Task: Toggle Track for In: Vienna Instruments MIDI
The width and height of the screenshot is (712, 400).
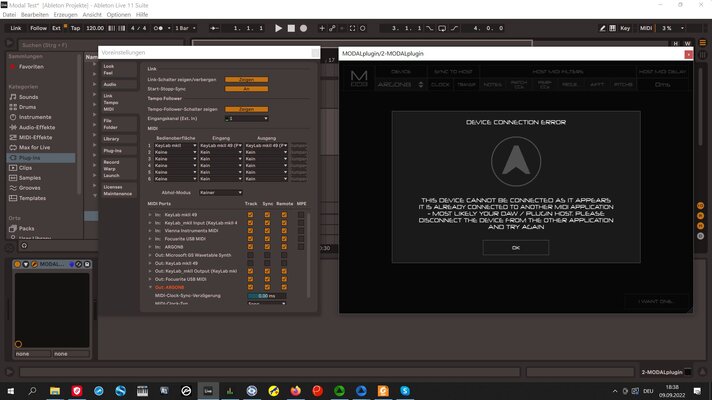Action: [250, 231]
